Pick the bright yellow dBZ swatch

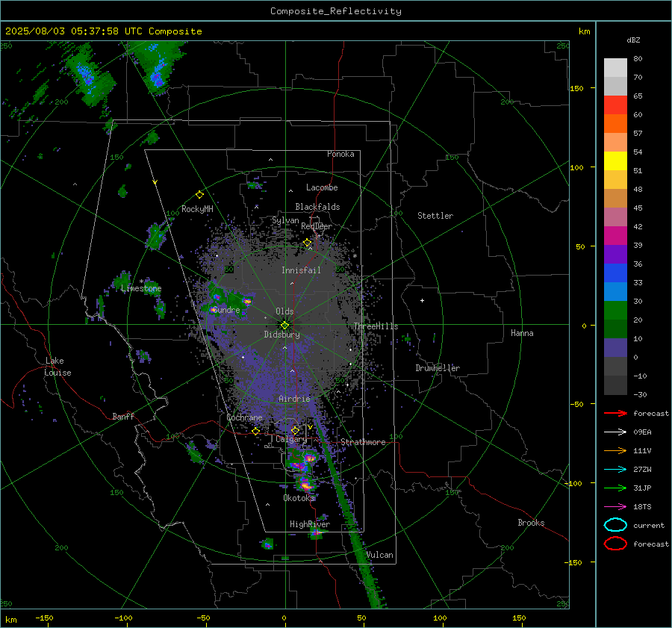click(x=615, y=161)
